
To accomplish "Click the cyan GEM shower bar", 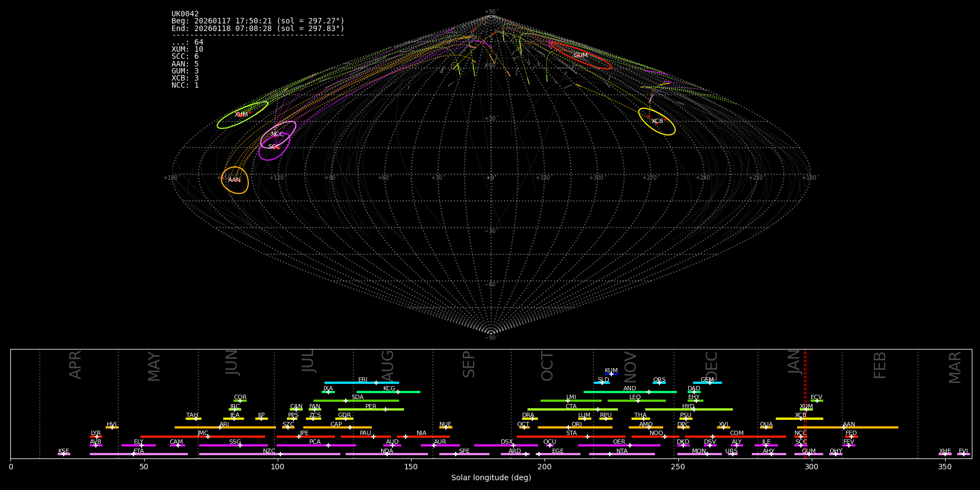I will [x=707, y=383].
